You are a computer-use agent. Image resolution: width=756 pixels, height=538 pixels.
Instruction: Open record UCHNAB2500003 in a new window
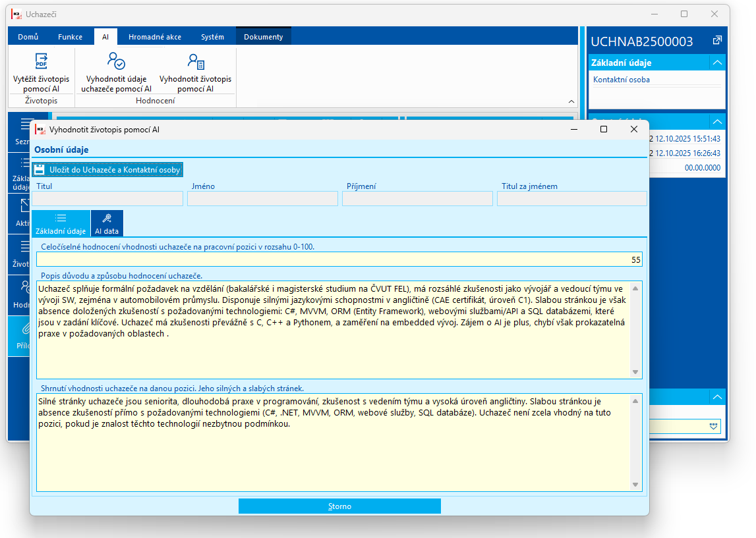click(717, 41)
